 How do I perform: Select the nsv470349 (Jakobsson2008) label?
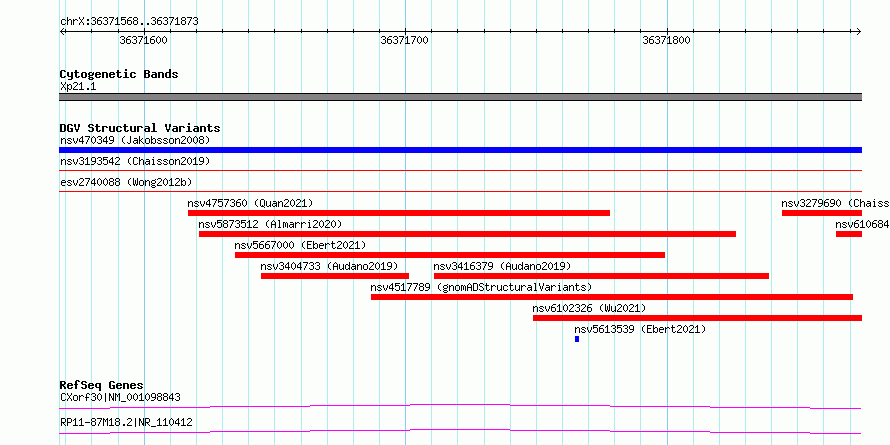pyautogui.click(x=135, y=140)
